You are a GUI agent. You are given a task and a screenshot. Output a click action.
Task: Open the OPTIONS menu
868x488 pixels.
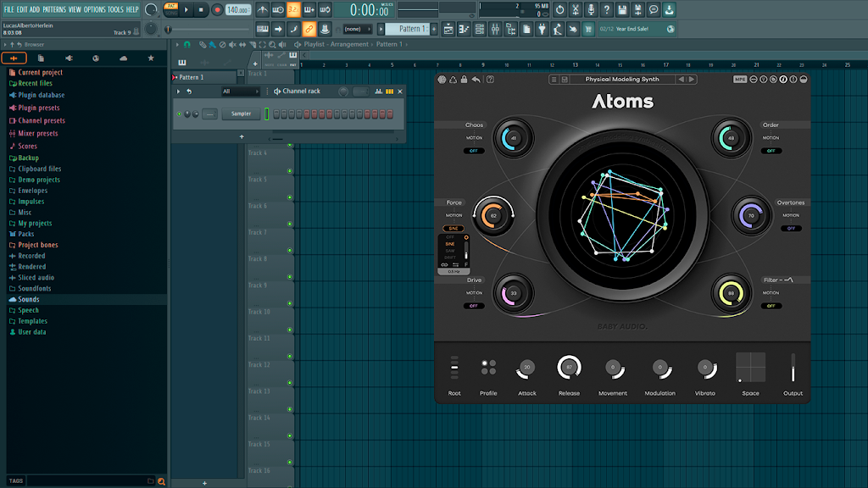point(95,9)
